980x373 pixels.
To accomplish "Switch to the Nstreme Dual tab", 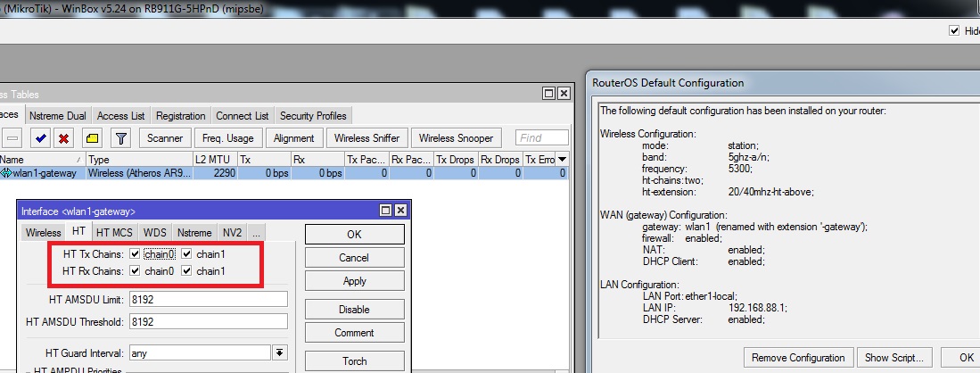I will click(x=57, y=116).
